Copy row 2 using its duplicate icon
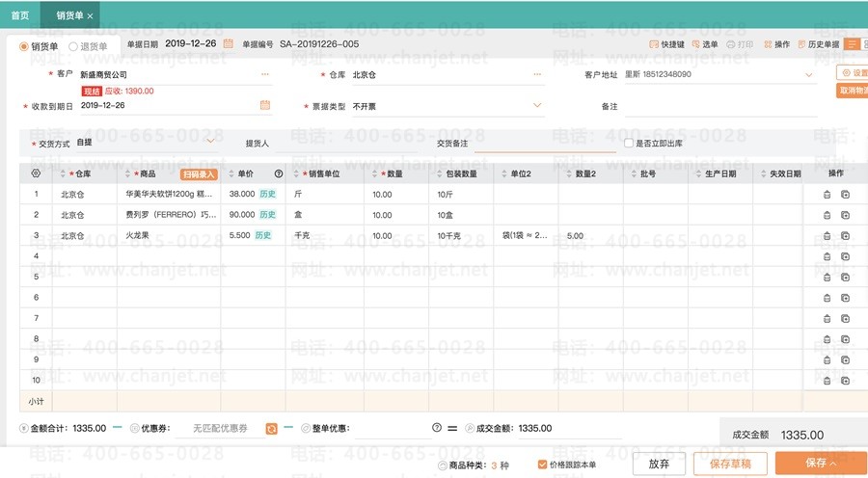Viewport: 868px width, 478px height. 845,215
